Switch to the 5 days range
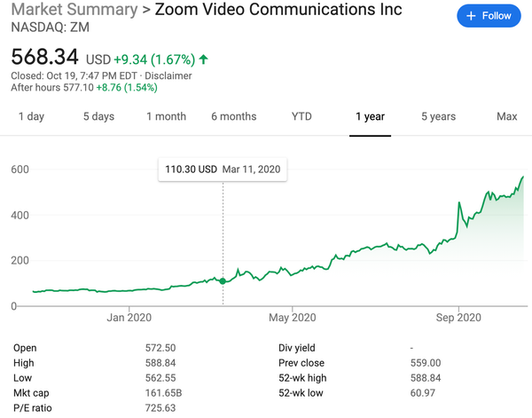The image size is (532, 418). [98, 116]
